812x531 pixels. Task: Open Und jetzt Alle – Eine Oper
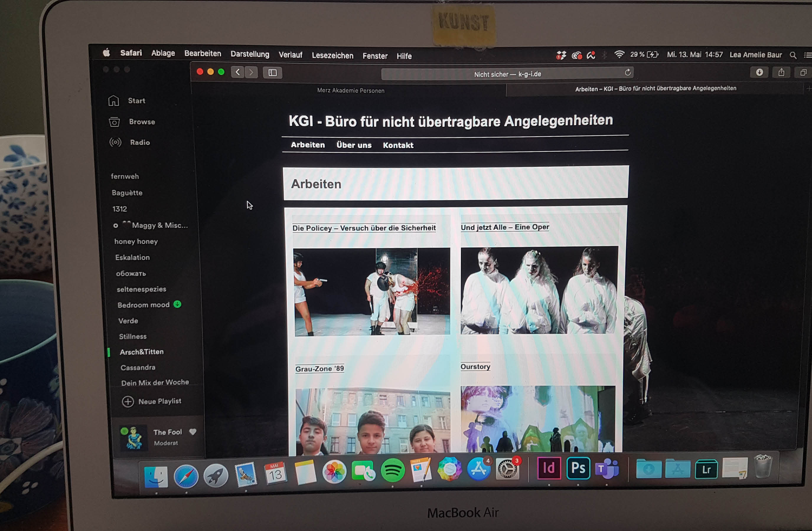point(505,227)
